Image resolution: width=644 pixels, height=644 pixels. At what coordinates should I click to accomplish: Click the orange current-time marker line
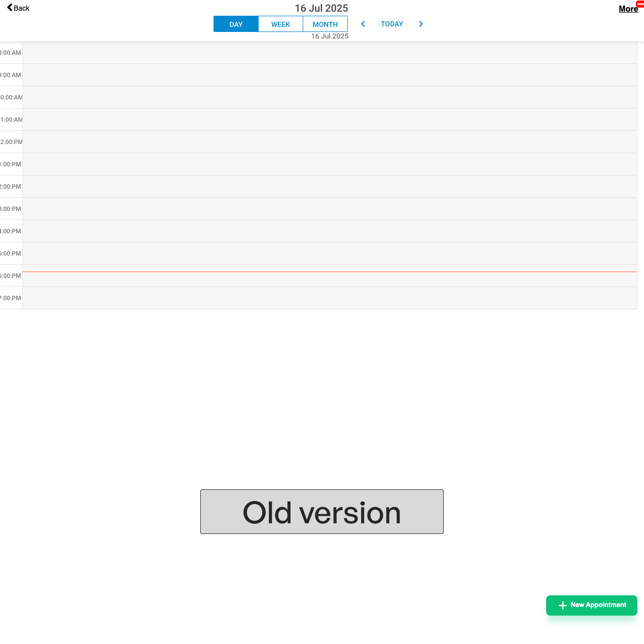point(330,272)
